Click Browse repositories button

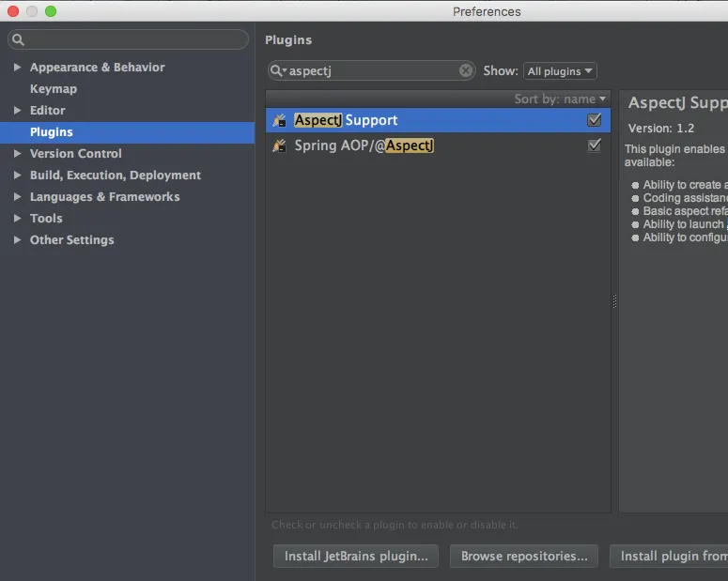coord(524,556)
